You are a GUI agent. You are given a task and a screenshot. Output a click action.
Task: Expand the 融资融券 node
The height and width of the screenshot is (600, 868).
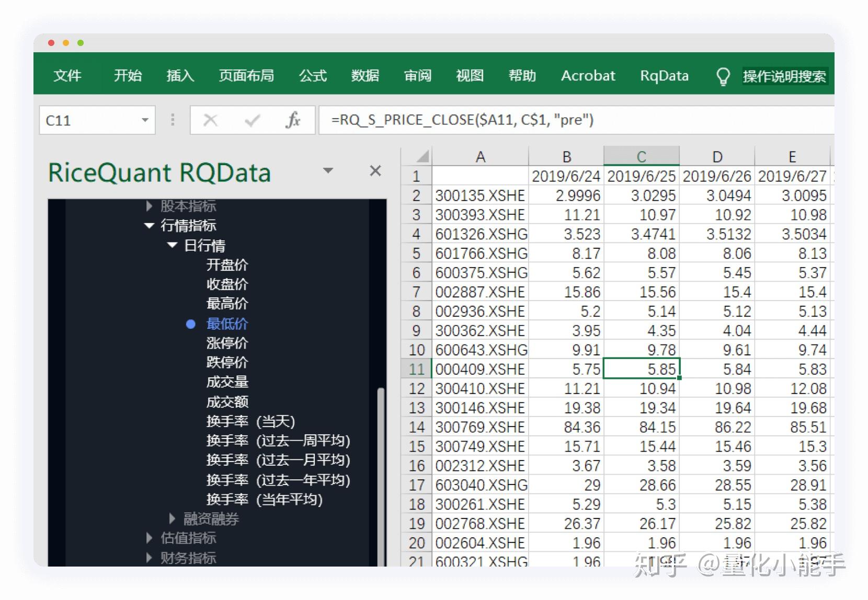pyautogui.click(x=173, y=518)
